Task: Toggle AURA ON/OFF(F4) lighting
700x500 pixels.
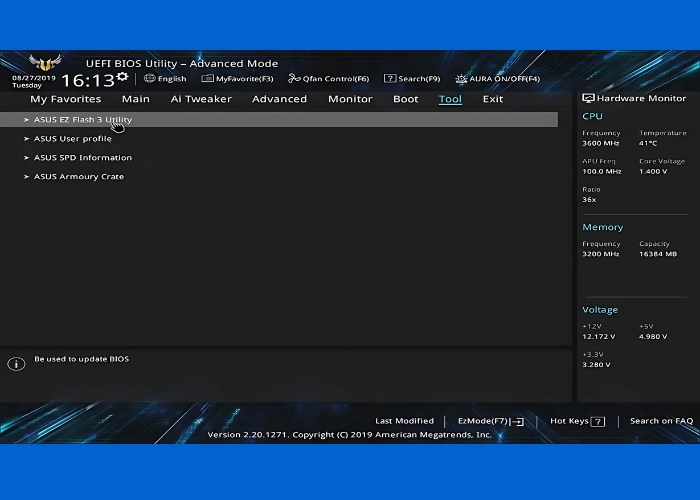Action: coord(497,79)
